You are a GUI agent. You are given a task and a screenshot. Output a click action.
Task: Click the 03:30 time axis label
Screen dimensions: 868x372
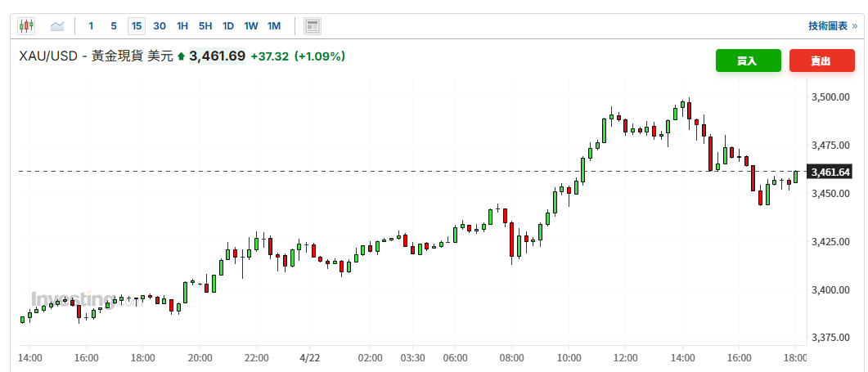coord(412,357)
